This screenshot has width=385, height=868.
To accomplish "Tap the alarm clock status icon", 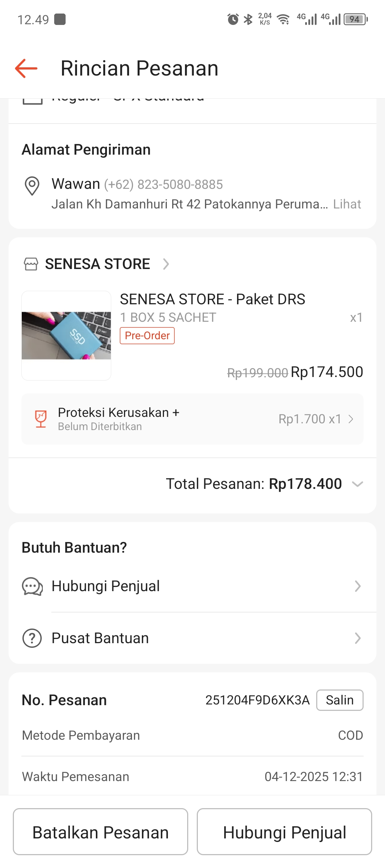I will (x=233, y=19).
